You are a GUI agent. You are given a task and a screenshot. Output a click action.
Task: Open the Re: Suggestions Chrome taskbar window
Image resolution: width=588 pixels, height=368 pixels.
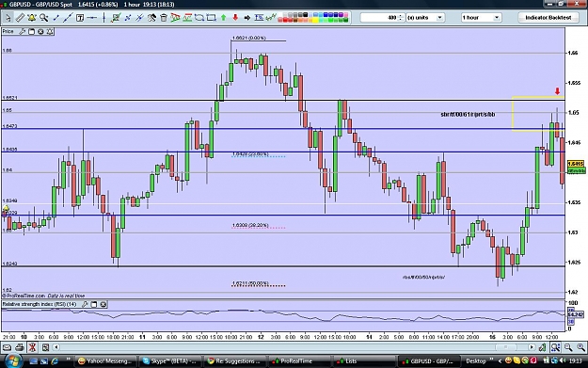235,361
